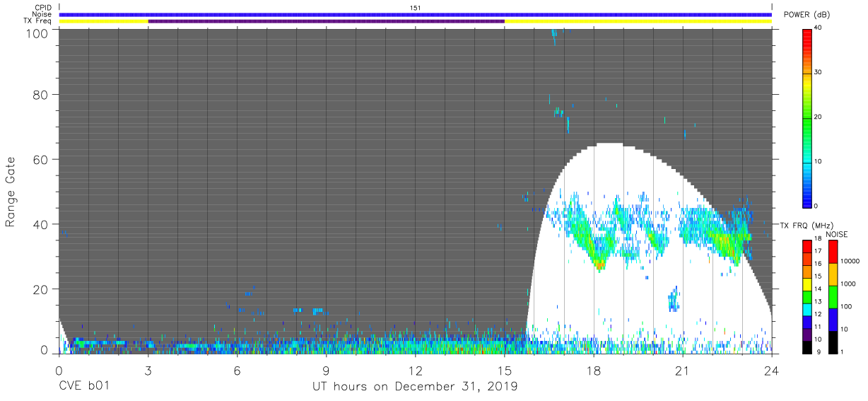Screen dimensions: 868x401
Task: Click the TX FRQ color bar
Action: [807, 297]
